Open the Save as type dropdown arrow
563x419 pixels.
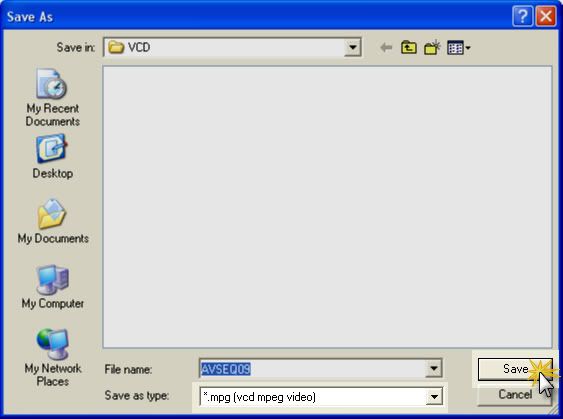(434, 397)
